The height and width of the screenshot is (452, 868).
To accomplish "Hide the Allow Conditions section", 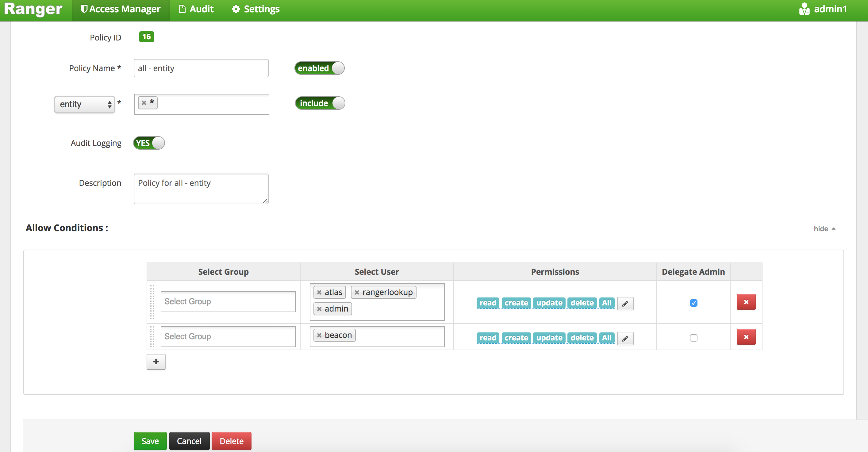I will [824, 229].
